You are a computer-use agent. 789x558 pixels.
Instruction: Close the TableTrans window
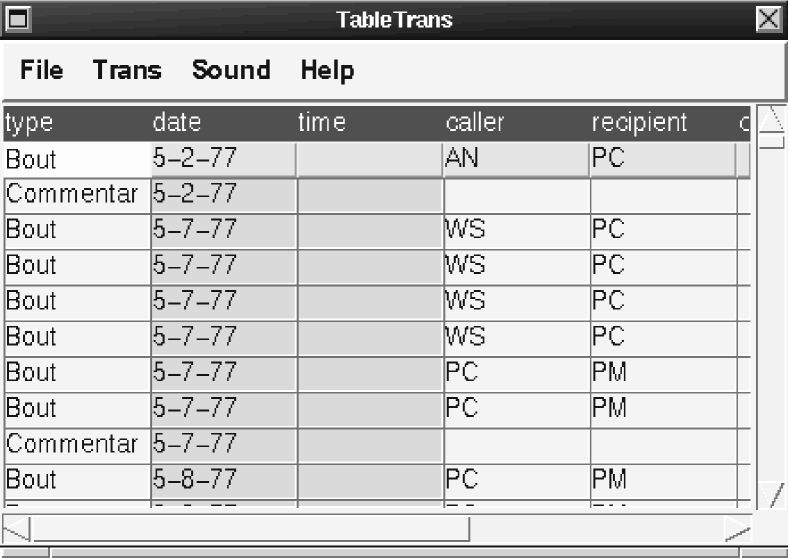click(x=768, y=18)
